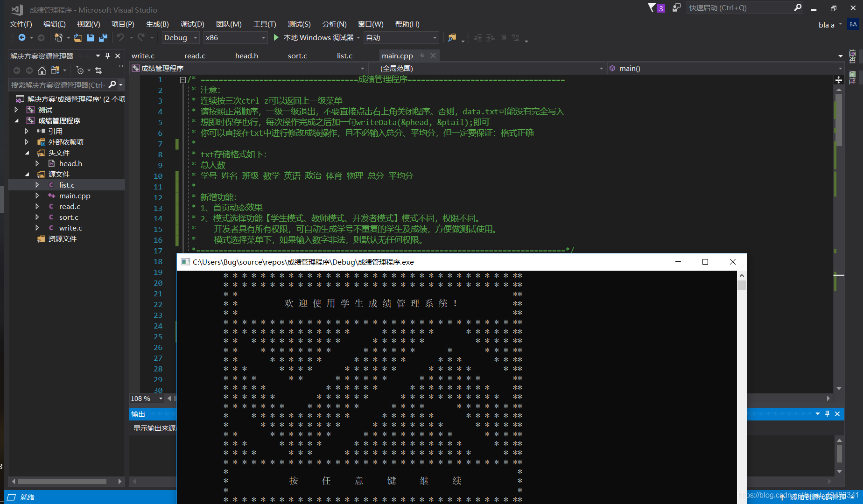Click the Navigate Backward arrow in toolbar
The height and width of the screenshot is (504, 863).
pyautogui.click(x=22, y=37)
